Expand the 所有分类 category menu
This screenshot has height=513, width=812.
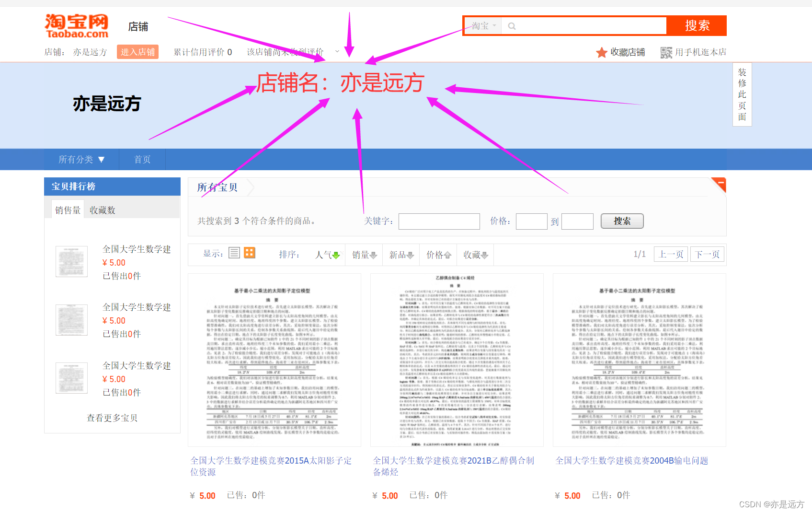pos(81,159)
